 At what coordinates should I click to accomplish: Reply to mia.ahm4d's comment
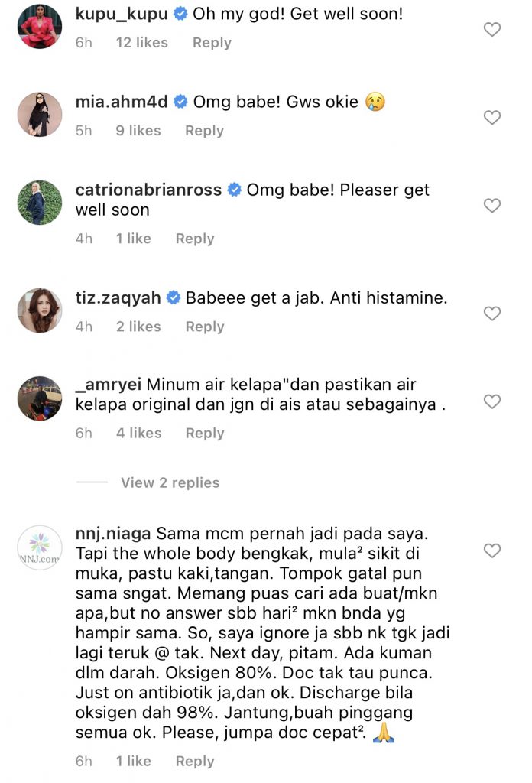[x=204, y=131]
